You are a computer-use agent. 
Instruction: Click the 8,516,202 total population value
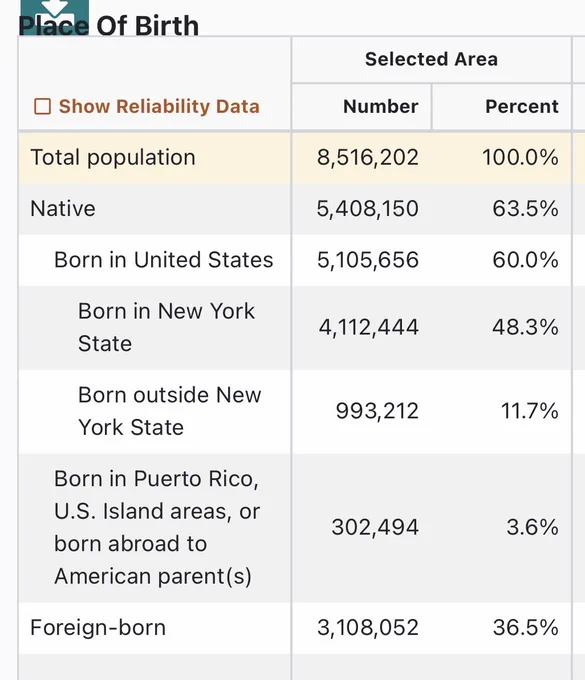[368, 157]
